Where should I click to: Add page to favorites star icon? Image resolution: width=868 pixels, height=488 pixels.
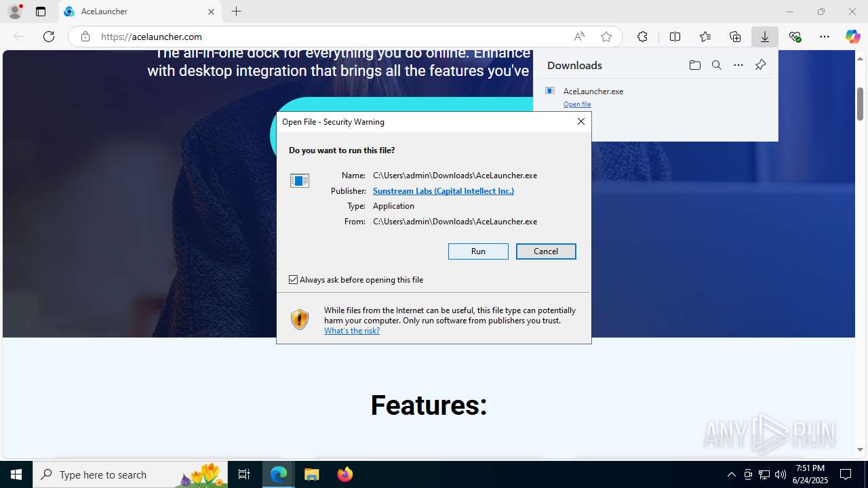pyautogui.click(x=606, y=37)
